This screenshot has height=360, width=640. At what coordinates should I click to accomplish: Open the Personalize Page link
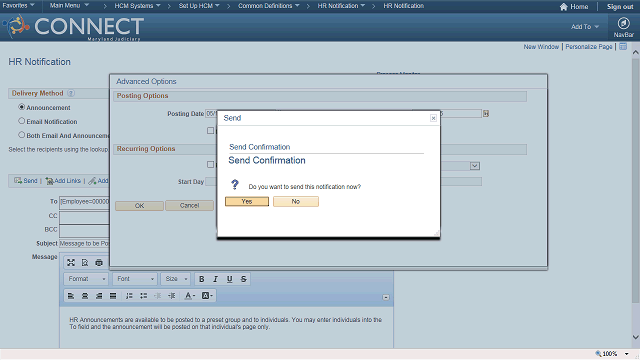point(589,47)
